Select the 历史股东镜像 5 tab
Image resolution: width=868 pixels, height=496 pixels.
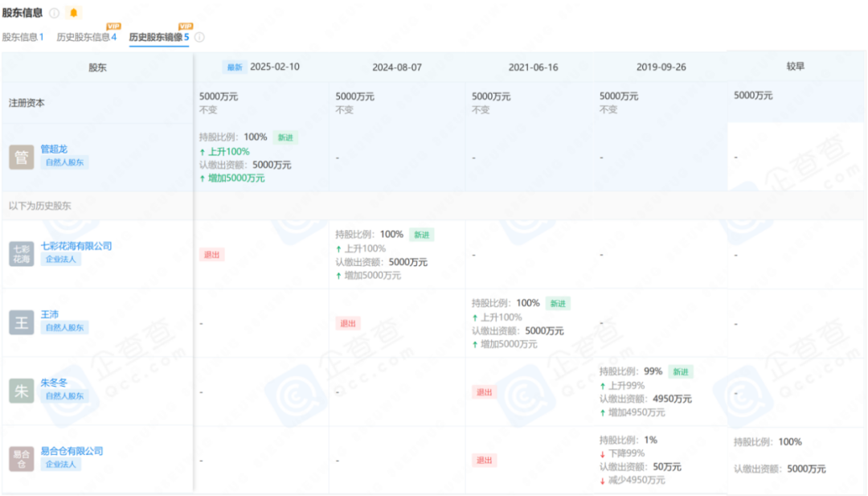tap(158, 37)
